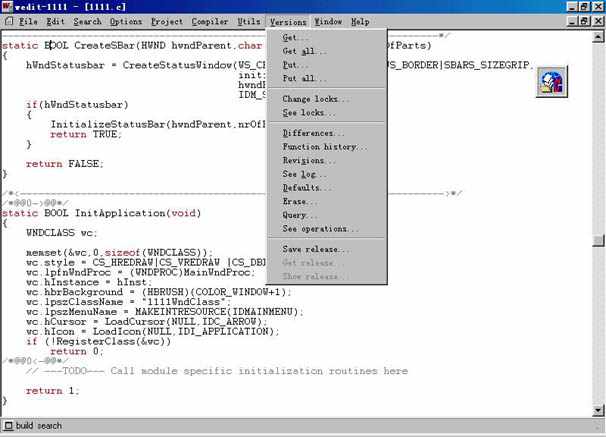Screen dimensions: 606x437
Task: Open the Compiler menu
Action: [210, 21]
